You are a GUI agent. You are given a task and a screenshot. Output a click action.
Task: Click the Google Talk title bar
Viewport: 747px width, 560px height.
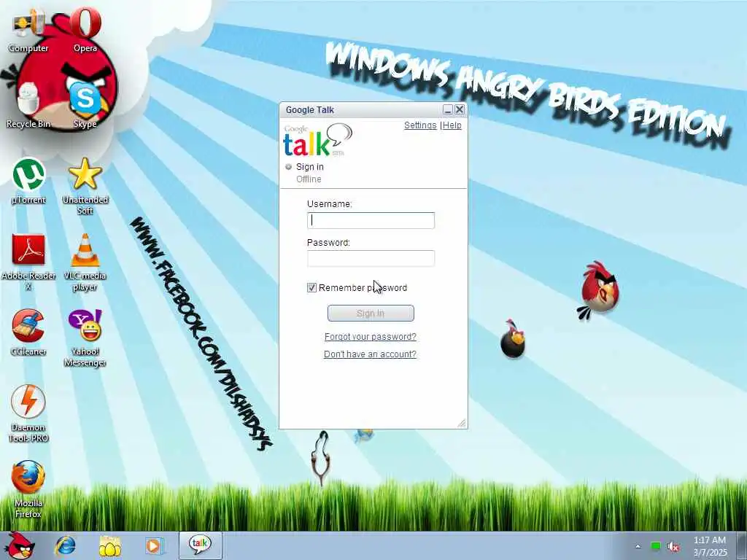click(362, 109)
